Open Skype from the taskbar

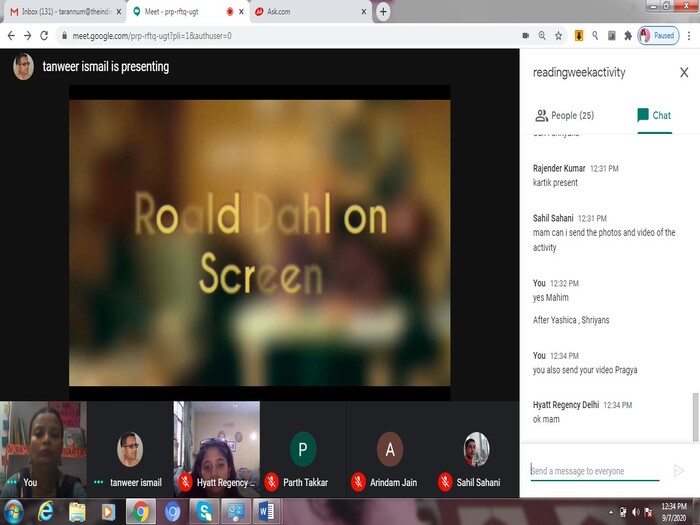[x=204, y=512]
